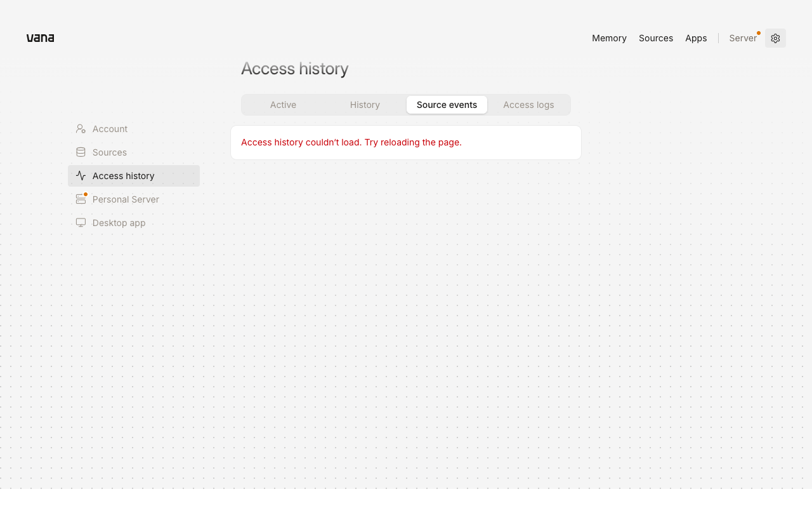
Task: Open Apps in top navigation
Action: click(696, 38)
